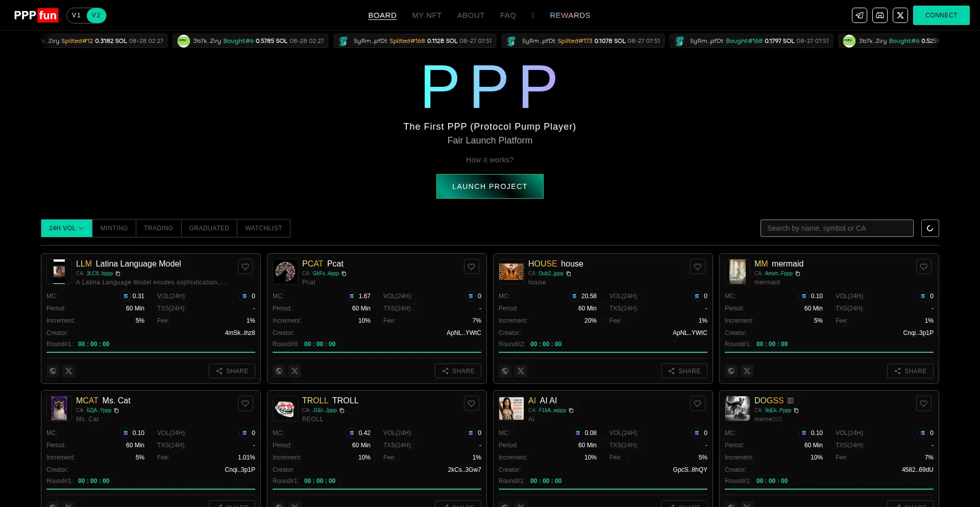Copy the HOUSE contract address
The image size is (980, 507).
coord(569,274)
